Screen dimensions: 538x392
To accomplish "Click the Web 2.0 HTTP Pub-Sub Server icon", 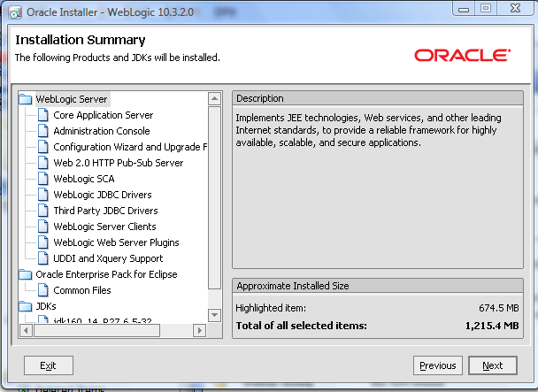I will 42,163.
